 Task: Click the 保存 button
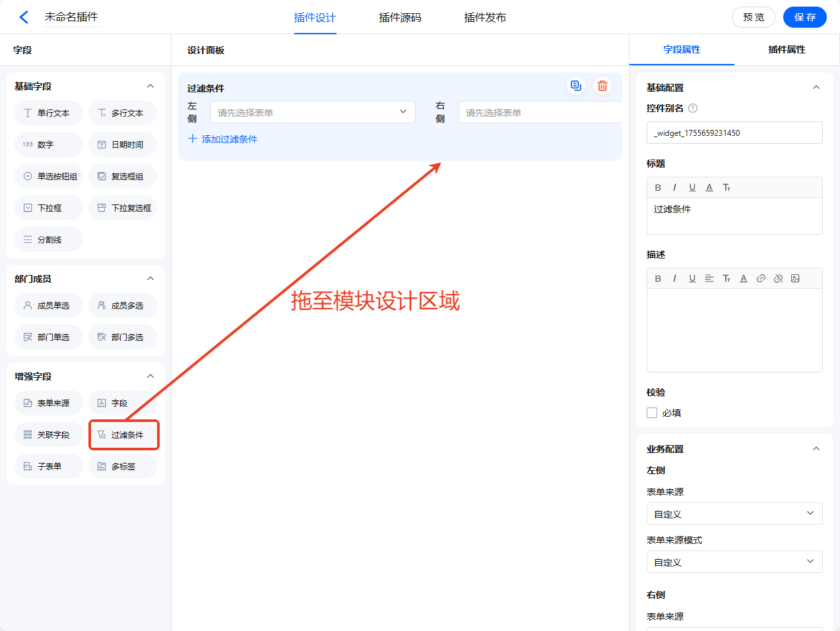[804, 17]
